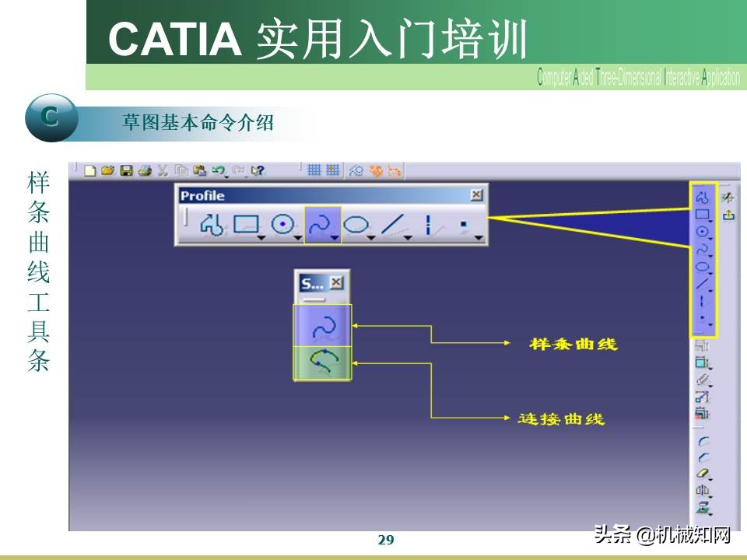
Task: Expand Spline tool dropdown arrow
Action: (335, 237)
